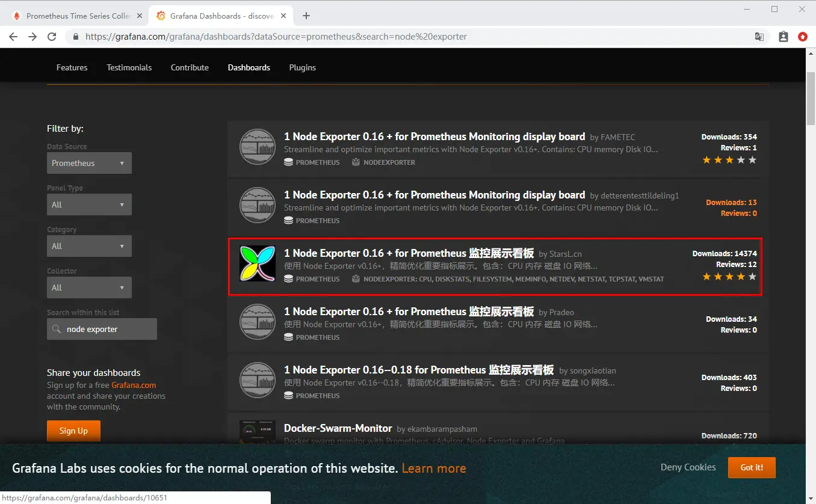The width and height of the screenshot is (816, 504).
Task: Close the Prometheus Time Series tab
Action: [139, 16]
